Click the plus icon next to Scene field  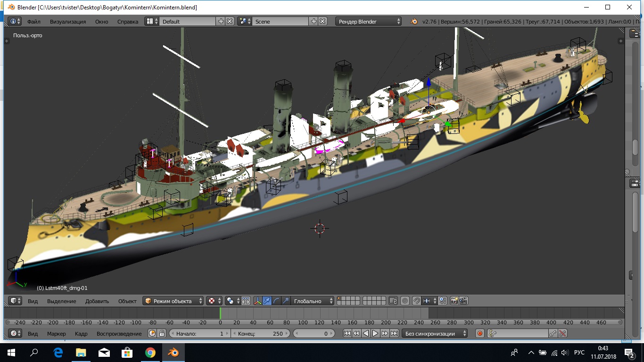tap(314, 21)
